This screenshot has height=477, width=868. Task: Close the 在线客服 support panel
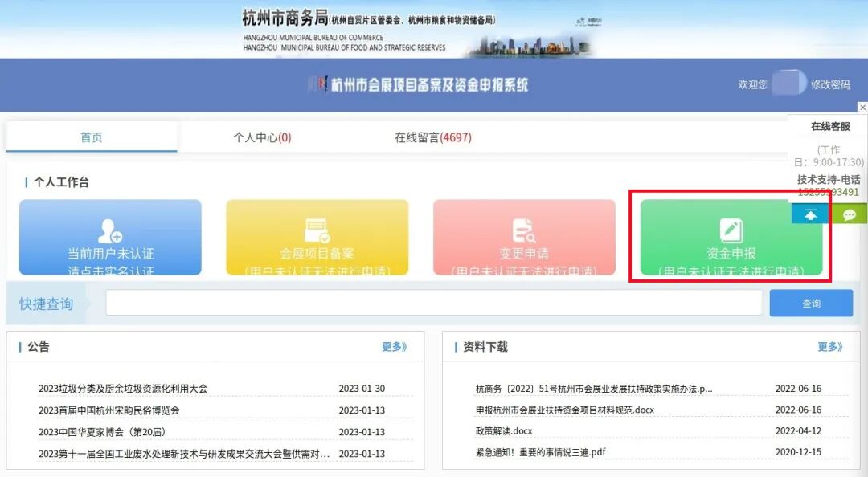[862, 107]
